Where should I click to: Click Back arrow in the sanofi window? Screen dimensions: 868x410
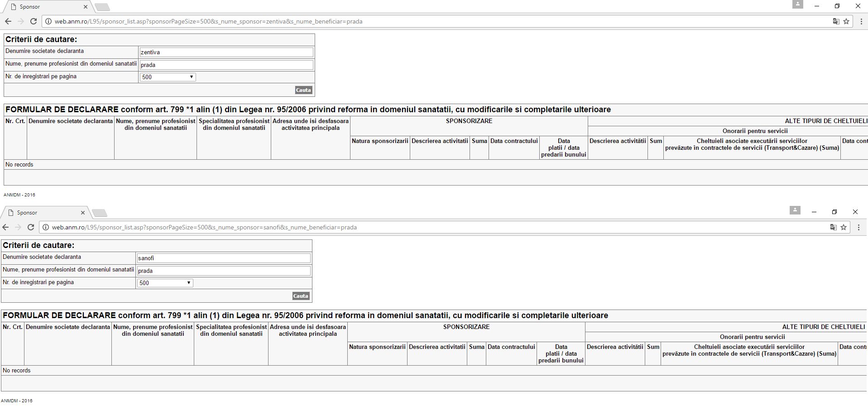(5, 227)
